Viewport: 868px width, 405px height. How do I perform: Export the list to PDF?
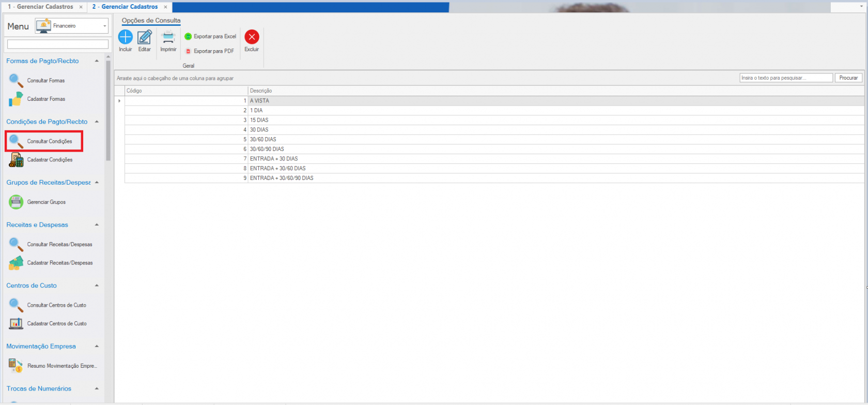tap(209, 51)
